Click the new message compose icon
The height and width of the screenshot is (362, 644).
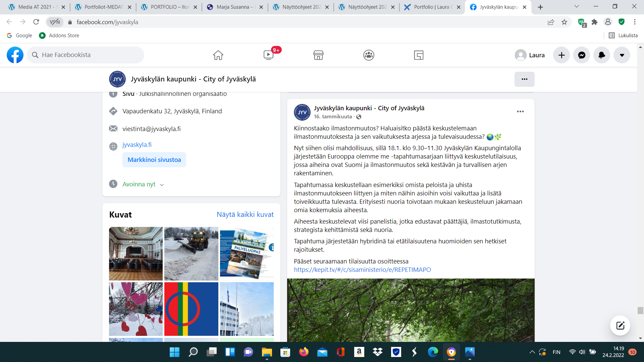pyautogui.click(x=620, y=325)
